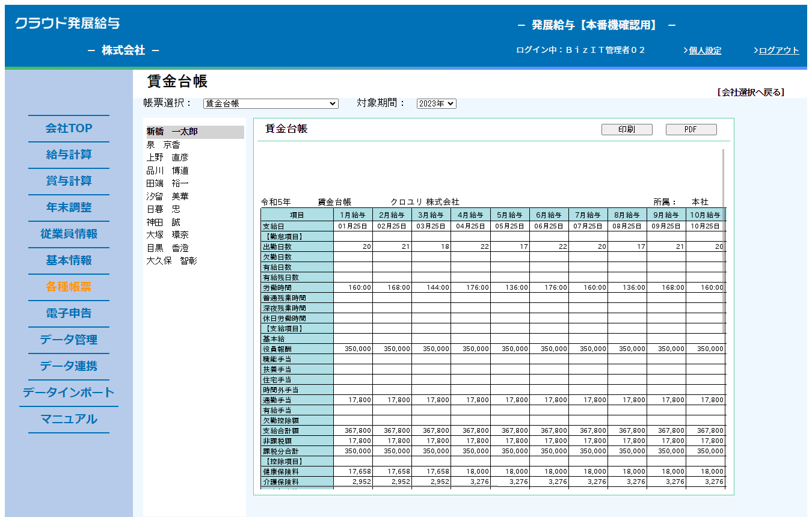This screenshot has height=517, width=812.
Task: Go to 会社TOP in the sidebar
Action: [69, 128]
